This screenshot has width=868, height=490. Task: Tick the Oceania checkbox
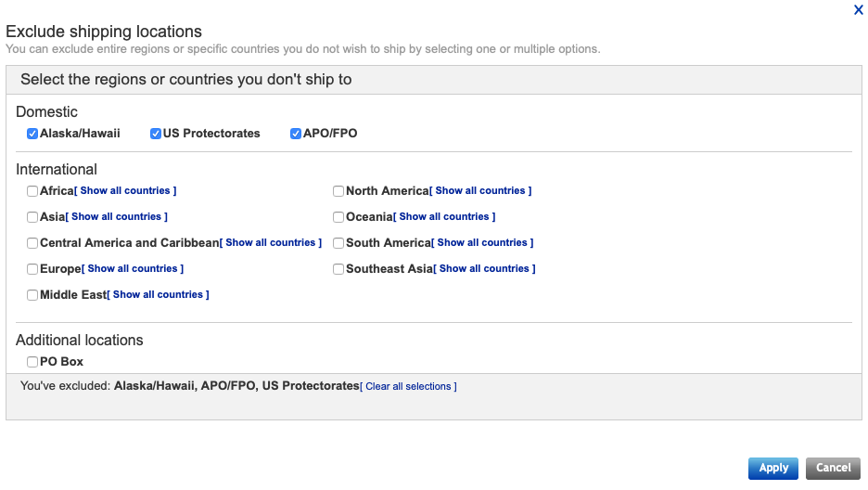coord(338,217)
